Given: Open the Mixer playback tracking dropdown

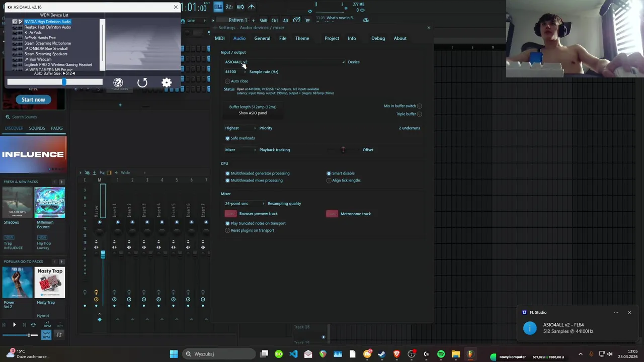Looking at the screenshot, I should [x=240, y=150].
